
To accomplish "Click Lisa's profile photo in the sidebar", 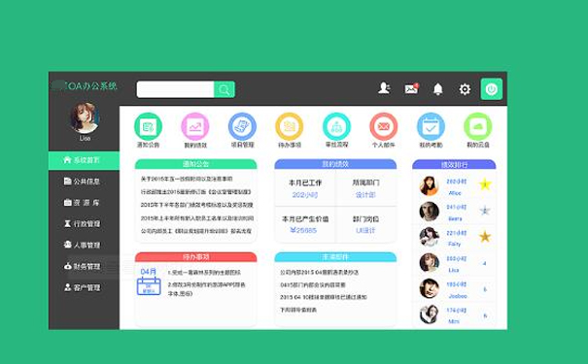I will coord(85,117).
